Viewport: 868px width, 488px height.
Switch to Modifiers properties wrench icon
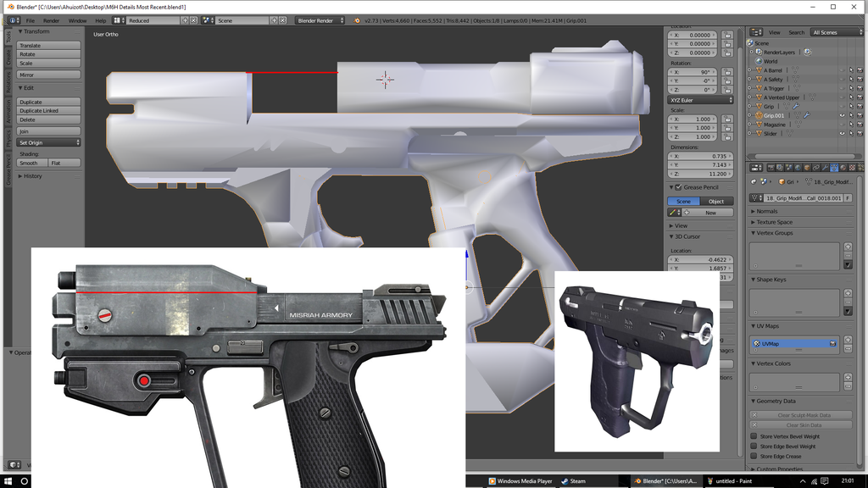[825, 168]
